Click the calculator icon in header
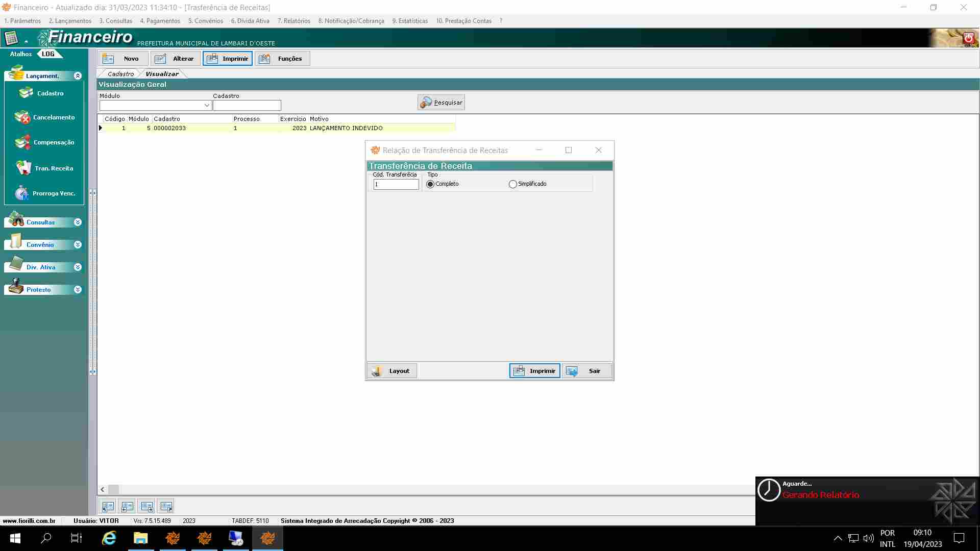The width and height of the screenshot is (980, 551). point(11,38)
